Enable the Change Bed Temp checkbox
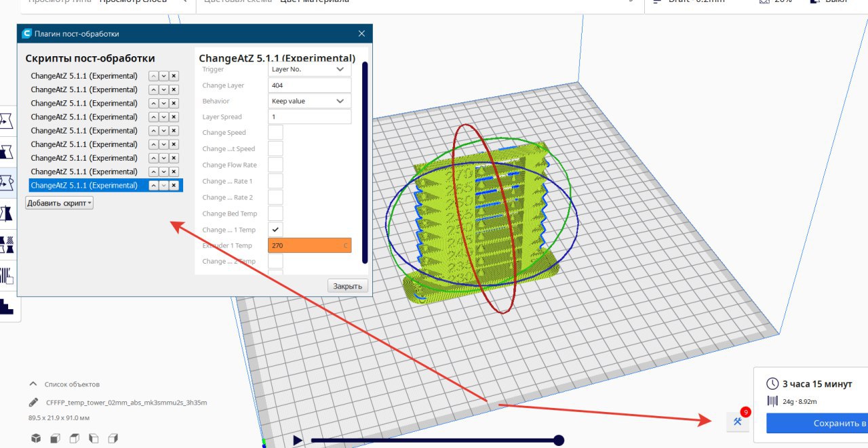The width and height of the screenshot is (868, 448). tap(275, 213)
